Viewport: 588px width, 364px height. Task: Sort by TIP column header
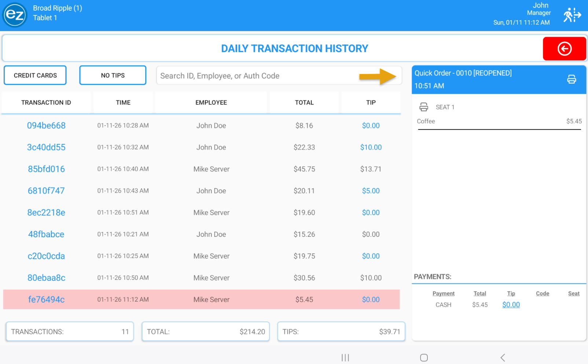pos(371,103)
